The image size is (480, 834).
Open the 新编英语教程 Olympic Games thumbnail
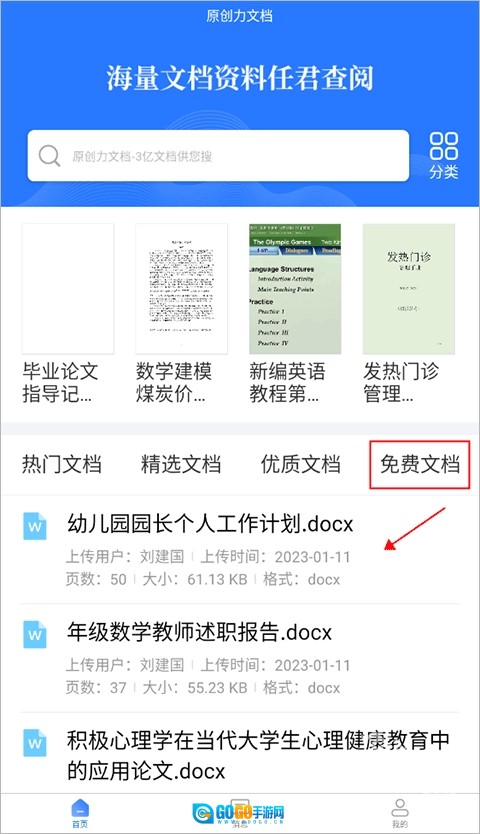tap(295, 289)
